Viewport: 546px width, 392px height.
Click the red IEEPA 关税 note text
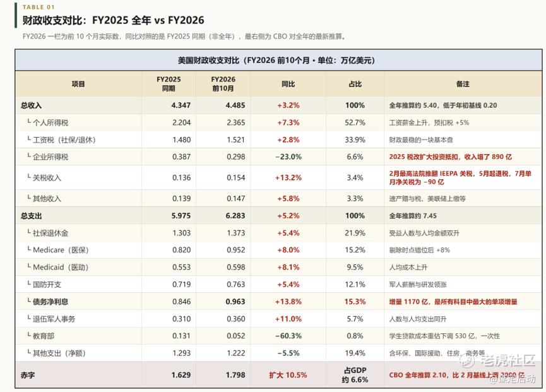tap(460, 177)
